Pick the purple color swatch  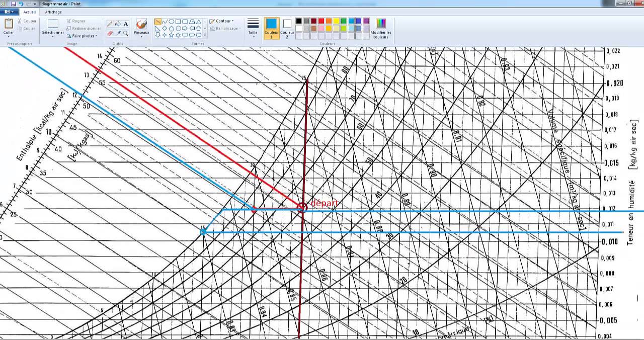[366, 21]
